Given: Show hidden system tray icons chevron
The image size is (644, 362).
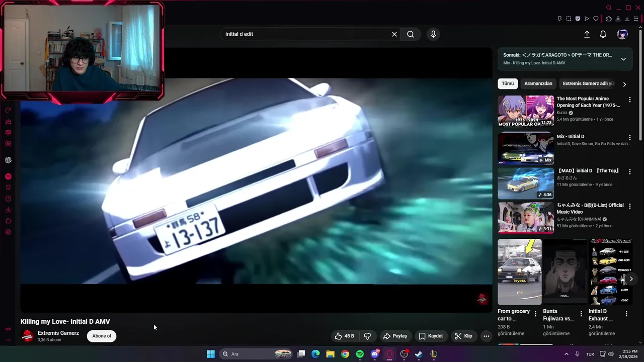Looking at the screenshot, I should [x=566, y=354].
